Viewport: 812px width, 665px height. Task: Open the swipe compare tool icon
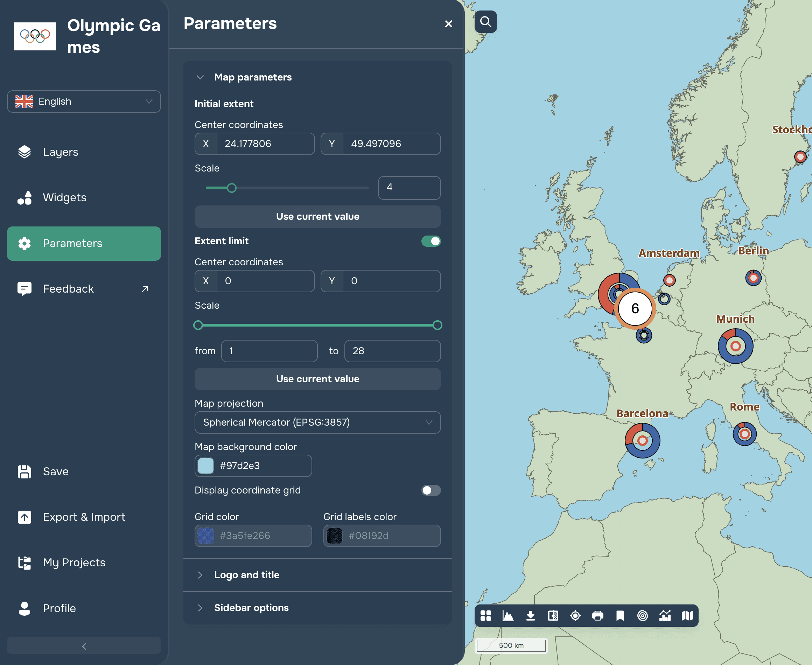click(553, 616)
